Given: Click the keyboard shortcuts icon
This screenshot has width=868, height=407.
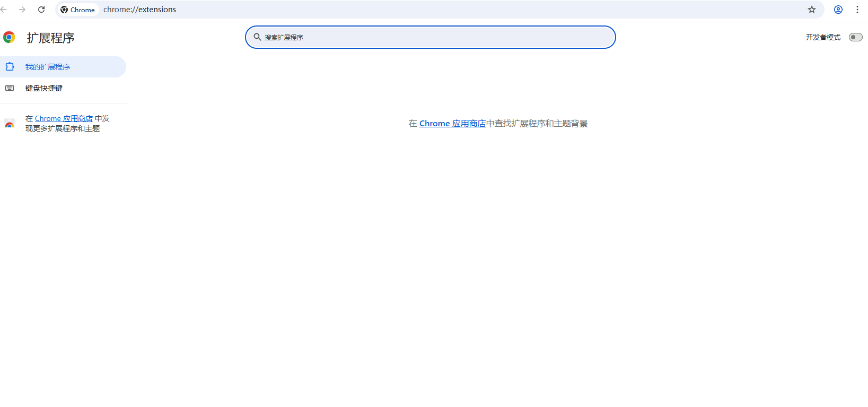Looking at the screenshot, I should tap(10, 88).
